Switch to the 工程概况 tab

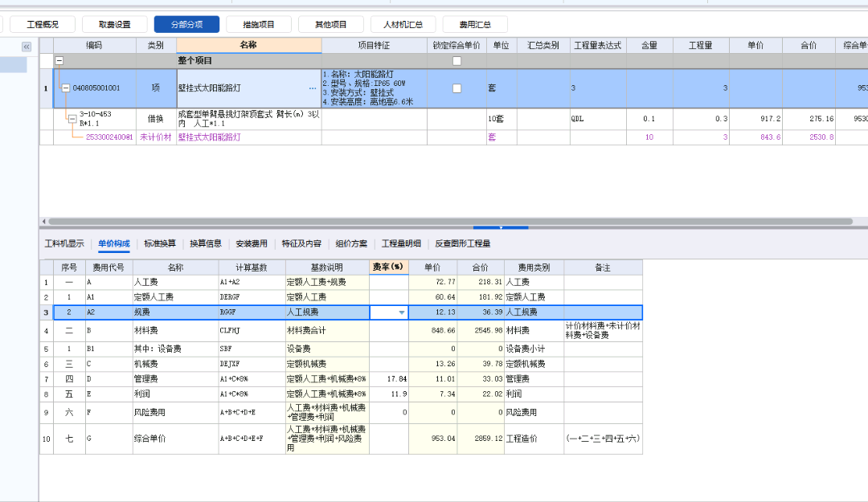click(x=41, y=23)
